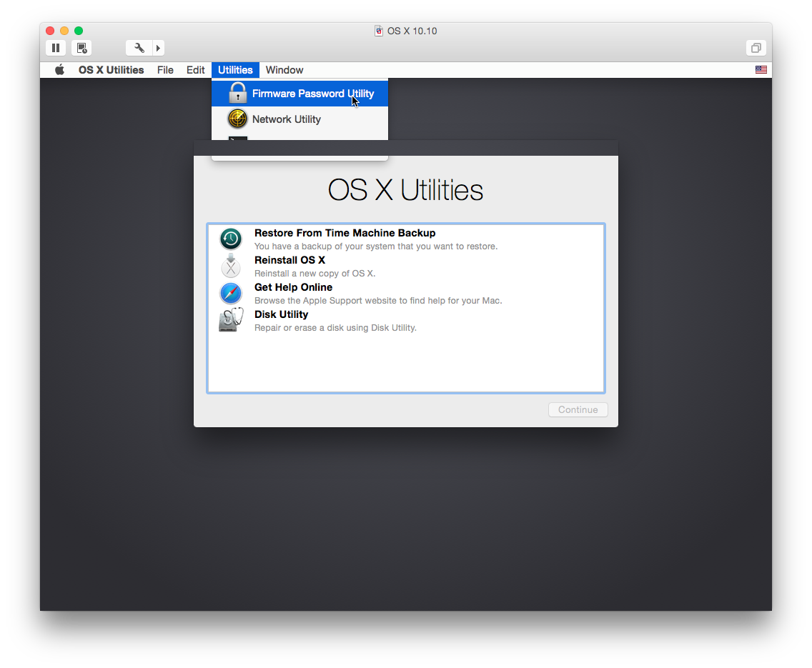Select Reinstall OS X option
Image resolution: width=812 pixels, height=668 pixels.
tap(405, 266)
